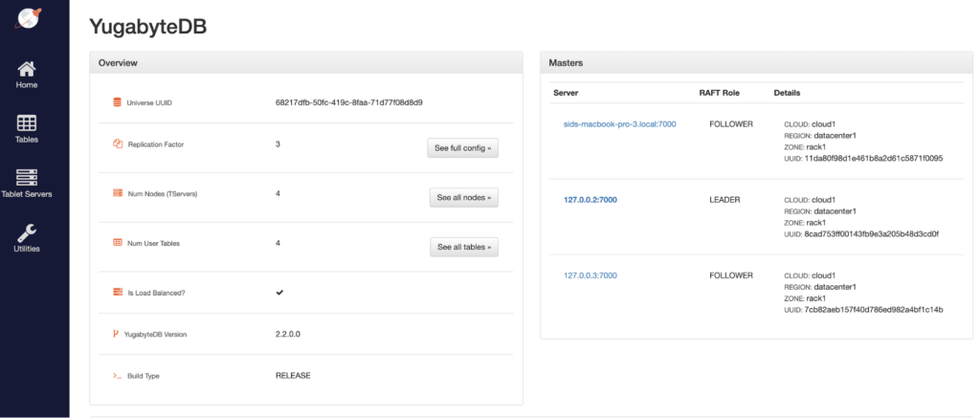Click the load balanced checkmark
This screenshot has height=418, width=980.
click(x=279, y=292)
